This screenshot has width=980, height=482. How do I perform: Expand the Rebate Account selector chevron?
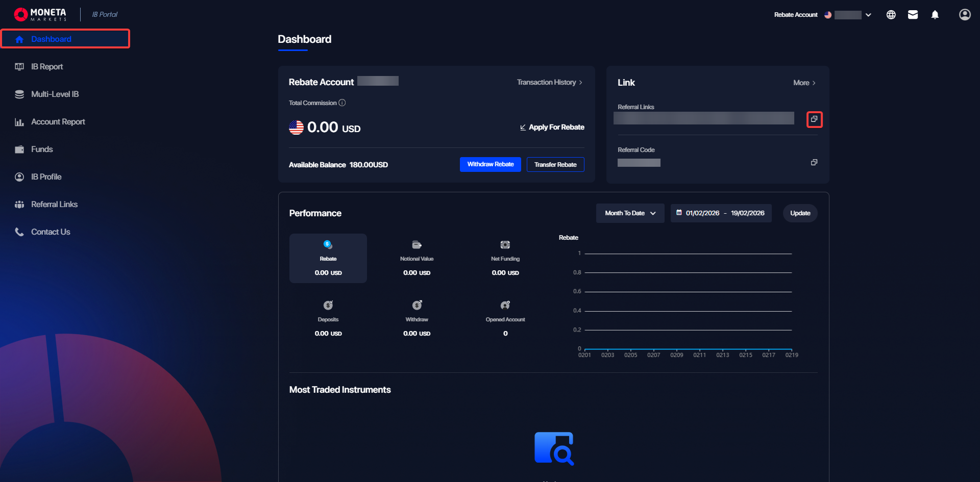[868, 15]
